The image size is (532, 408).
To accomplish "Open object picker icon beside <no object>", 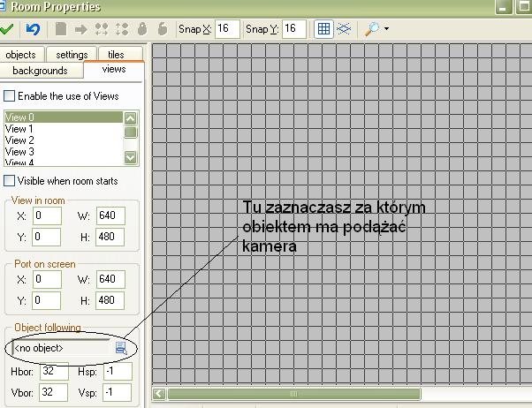I will tap(120, 348).
